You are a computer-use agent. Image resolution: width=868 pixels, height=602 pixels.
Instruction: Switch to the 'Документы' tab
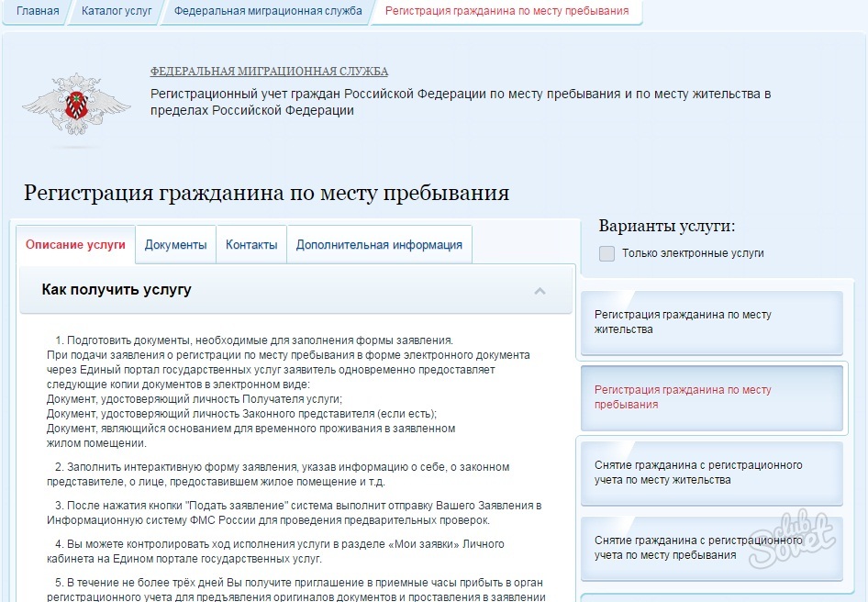[x=175, y=245]
